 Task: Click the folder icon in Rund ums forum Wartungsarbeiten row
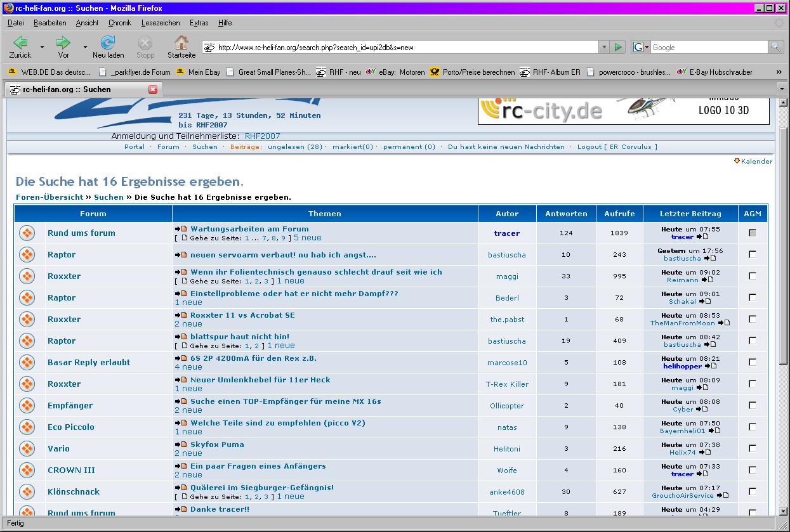pos(27,233)
